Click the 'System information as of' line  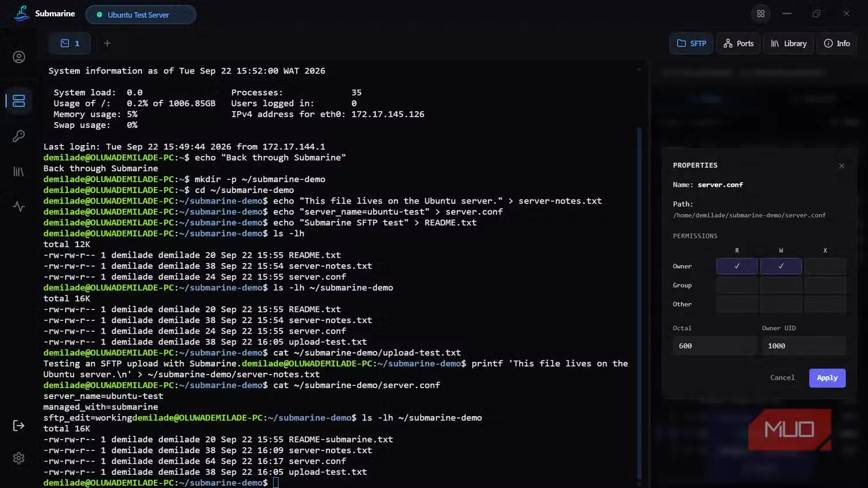(x=187, y=71)
